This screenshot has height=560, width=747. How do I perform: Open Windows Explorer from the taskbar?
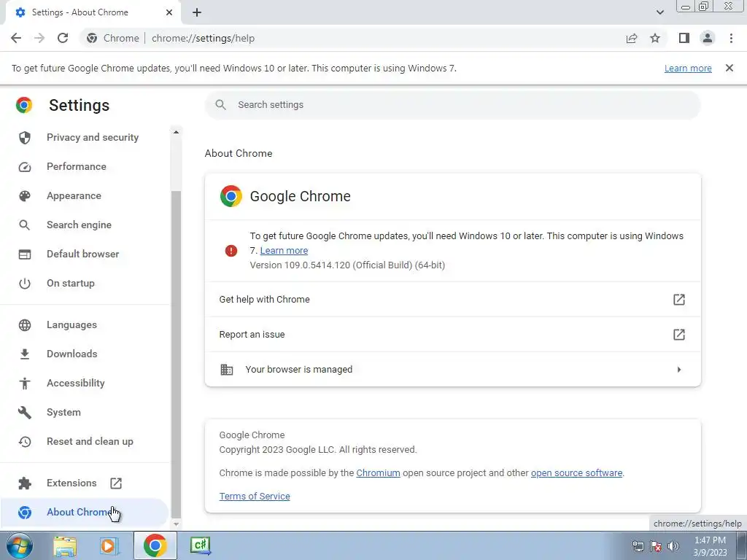(65, 545)
